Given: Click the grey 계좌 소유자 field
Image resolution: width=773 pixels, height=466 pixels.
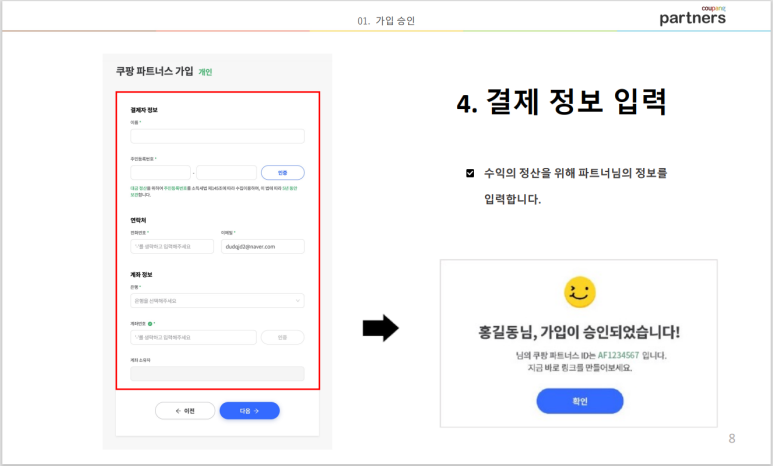Looking at the screenshot, I should point(217,374).
